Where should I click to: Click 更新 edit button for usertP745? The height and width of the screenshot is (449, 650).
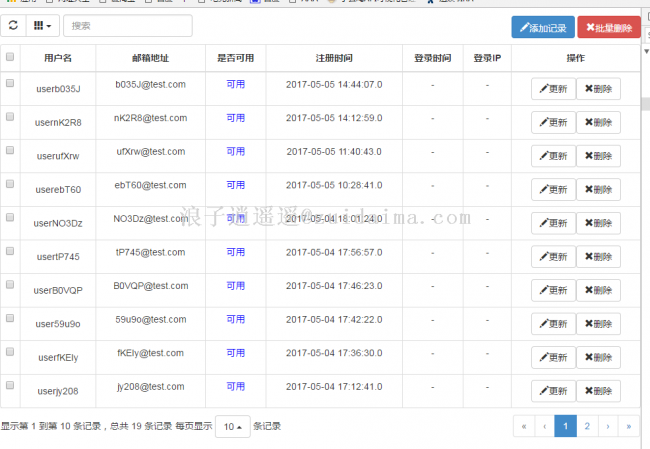click(x=553, y=257)
